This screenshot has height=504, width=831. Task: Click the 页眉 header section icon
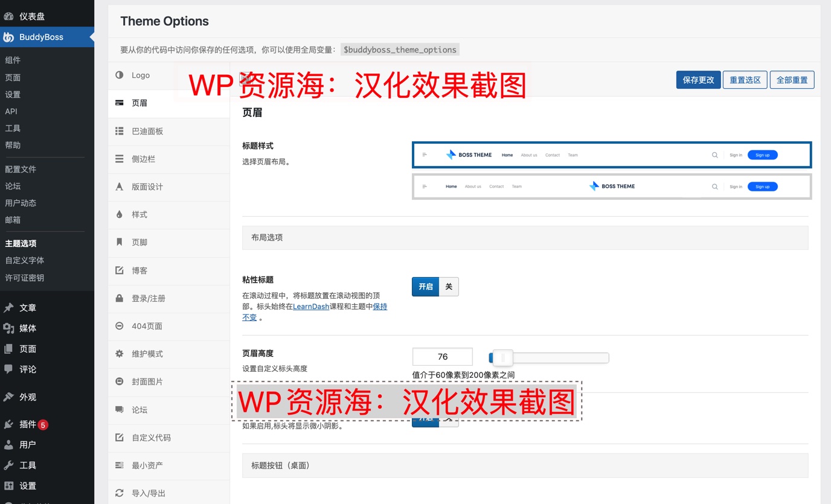(120, 103)
